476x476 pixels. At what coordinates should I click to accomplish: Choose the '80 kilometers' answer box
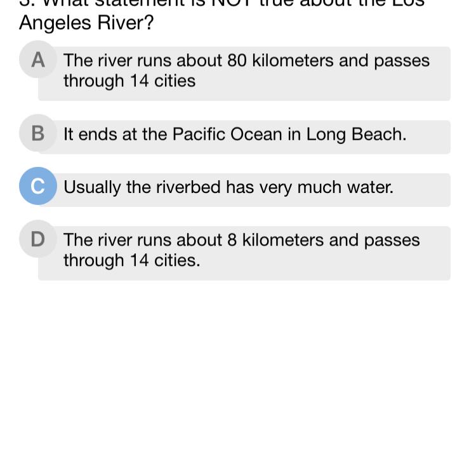pyautogui.click(x=244, y=74)
